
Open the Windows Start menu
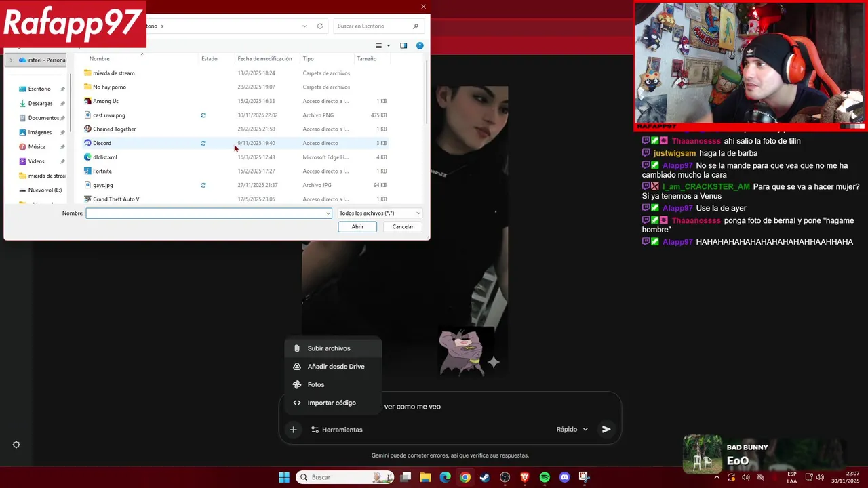pos(284,477)
